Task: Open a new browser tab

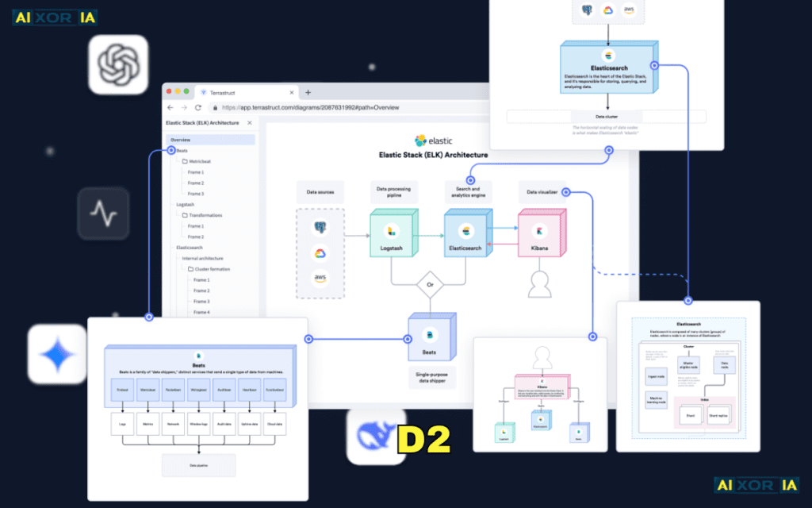Action: coord(308,92)
